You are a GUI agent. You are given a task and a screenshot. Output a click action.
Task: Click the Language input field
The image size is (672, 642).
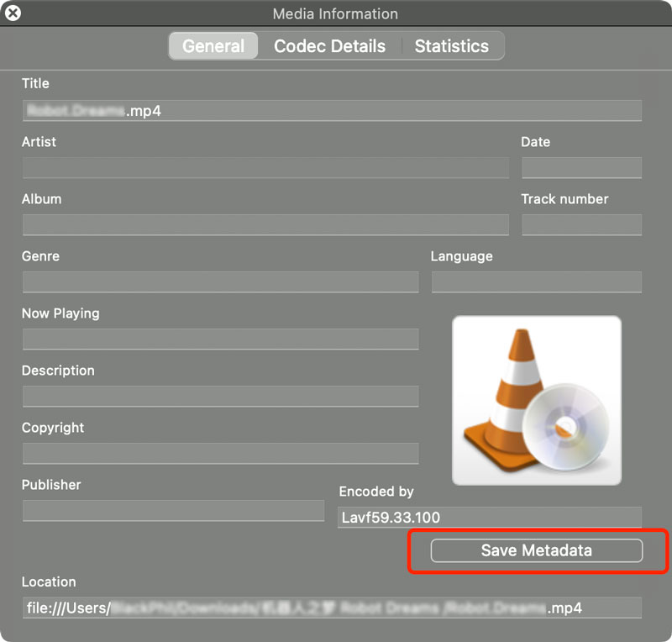point(537,282)
